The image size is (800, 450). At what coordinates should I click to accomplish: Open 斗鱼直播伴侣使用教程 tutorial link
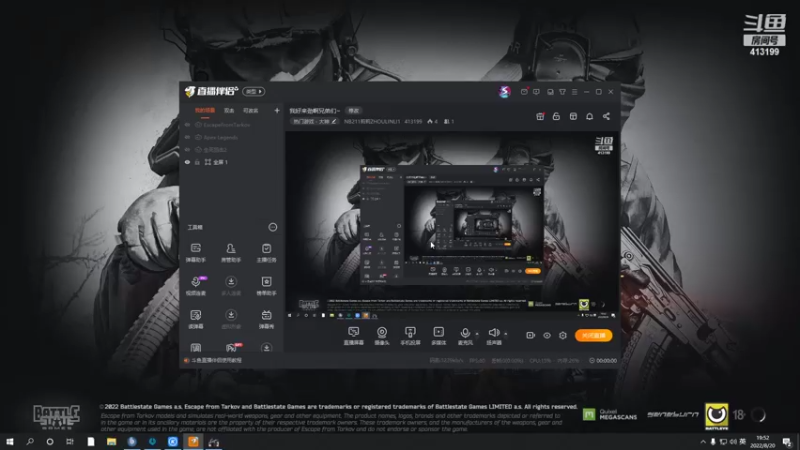(x=216, y=360)
